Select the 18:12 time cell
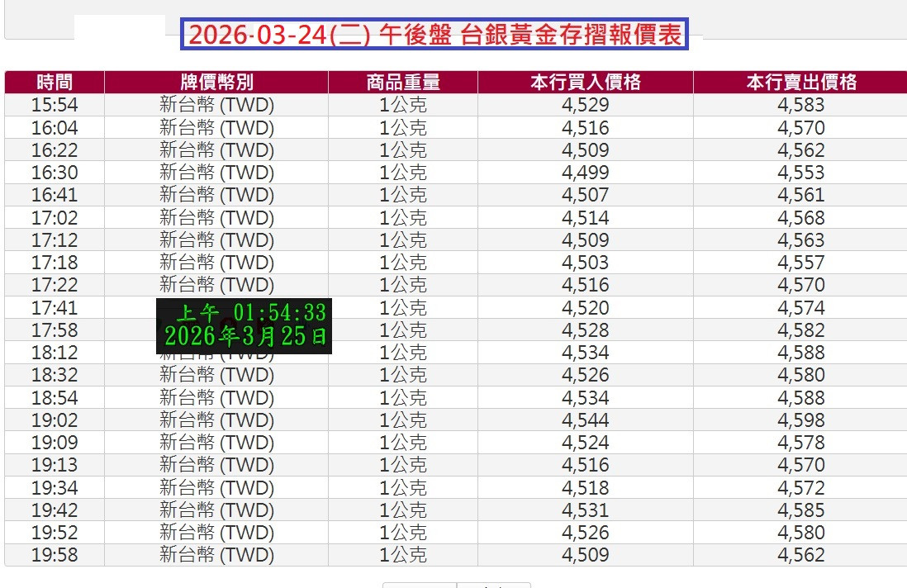907x588 pixels. [x=55, y=352]
